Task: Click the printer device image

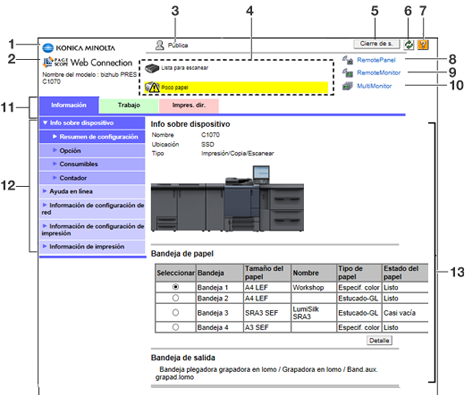Action: click(227, 198)
